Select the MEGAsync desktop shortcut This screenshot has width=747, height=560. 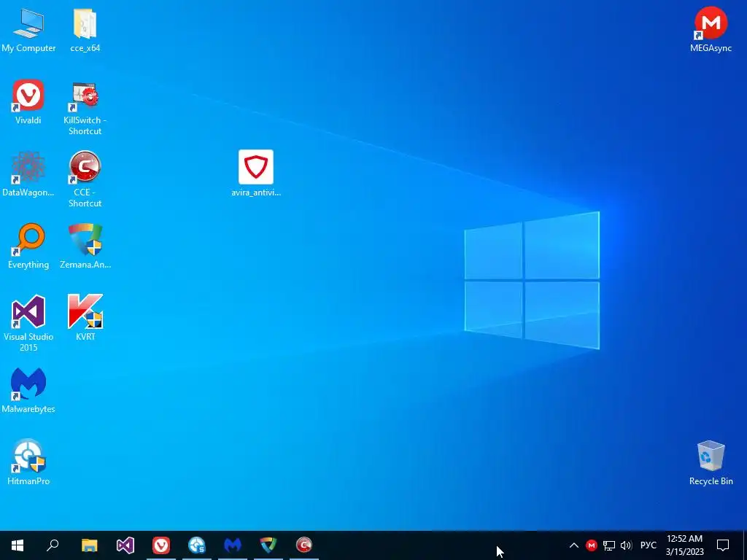tap(711, 29)
